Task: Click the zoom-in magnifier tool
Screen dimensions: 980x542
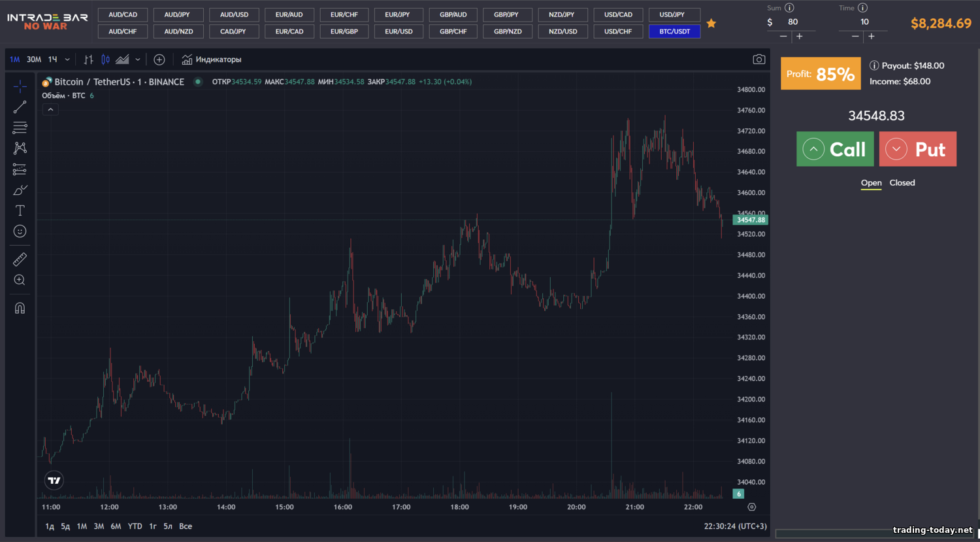Action: pos(20,280)
